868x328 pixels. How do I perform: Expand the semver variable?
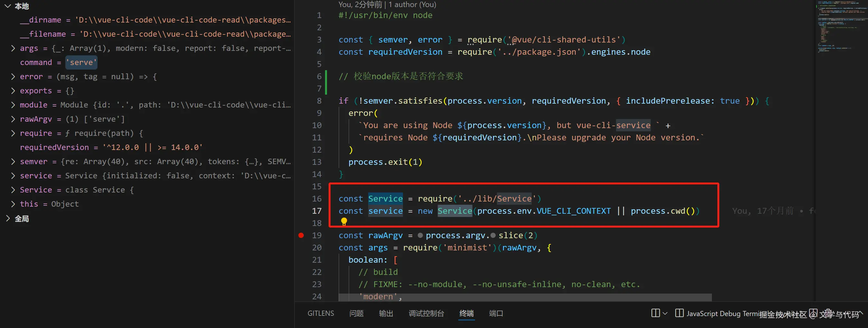point(13,162)
